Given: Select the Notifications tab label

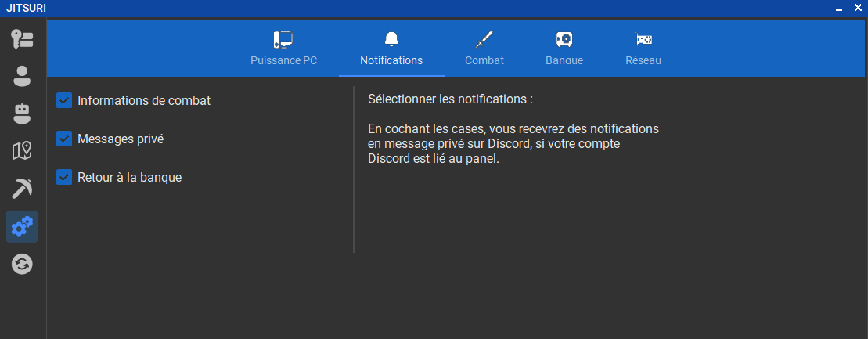Looking at the screenshot, I should pyautogui.click(x=391, y=60).
